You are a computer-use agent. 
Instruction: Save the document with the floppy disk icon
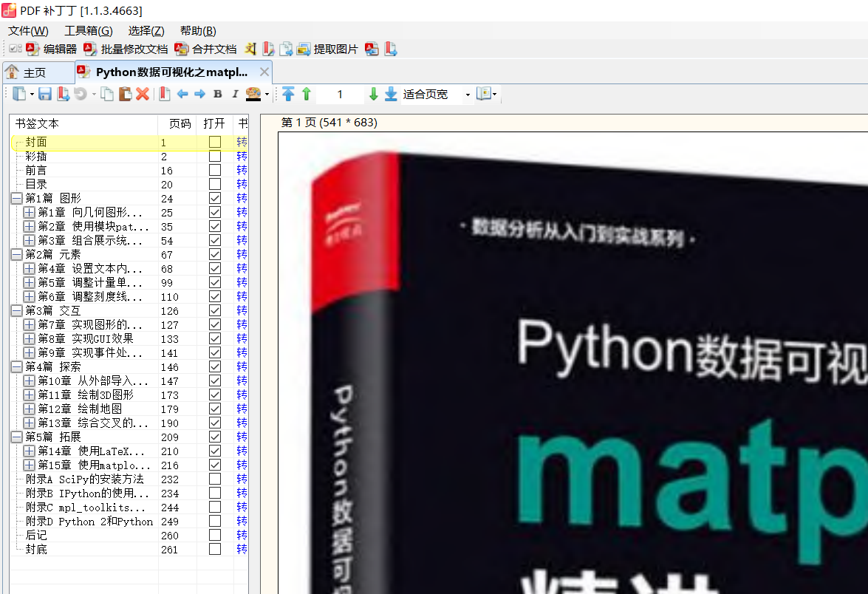point(45,94)
